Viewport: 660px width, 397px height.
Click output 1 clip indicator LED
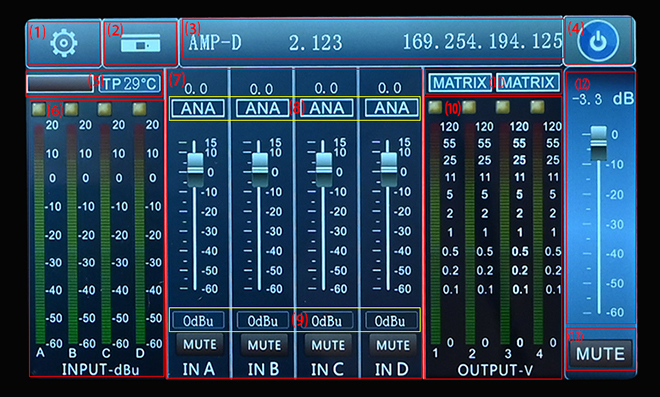(x=436, y=107)
